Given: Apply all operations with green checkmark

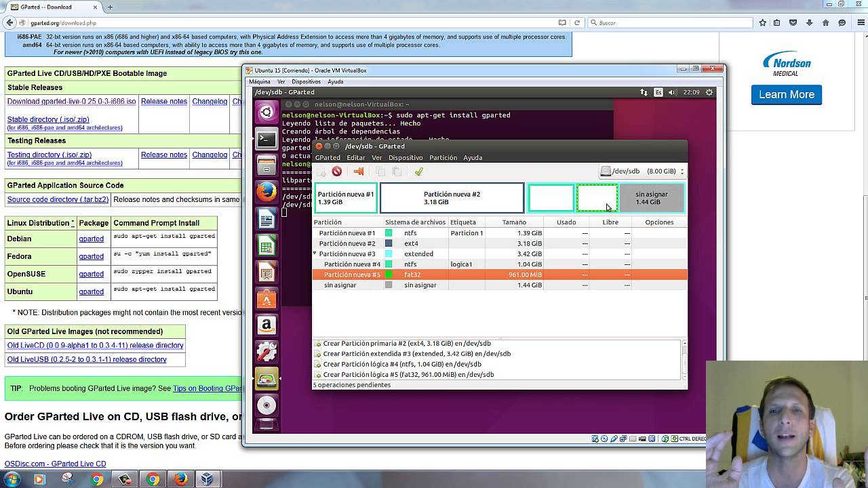Looking at the screenshot, I should pos(418,172).
